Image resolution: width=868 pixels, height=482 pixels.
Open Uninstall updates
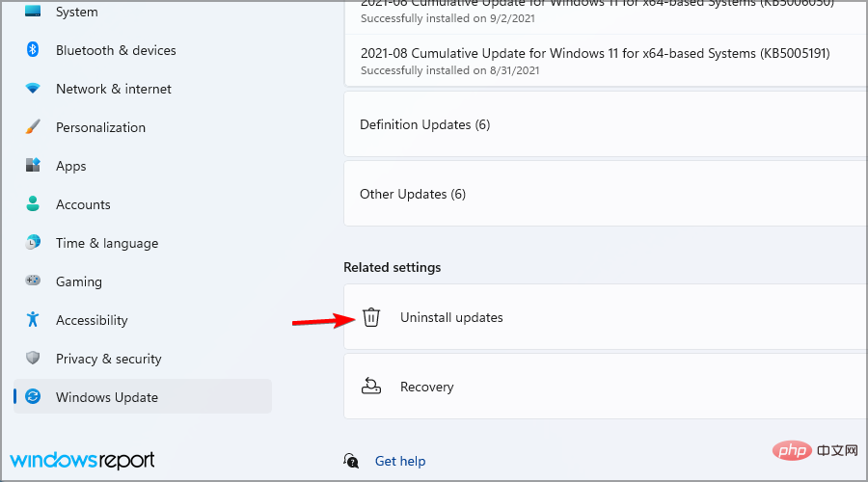(x=606, y=317)
